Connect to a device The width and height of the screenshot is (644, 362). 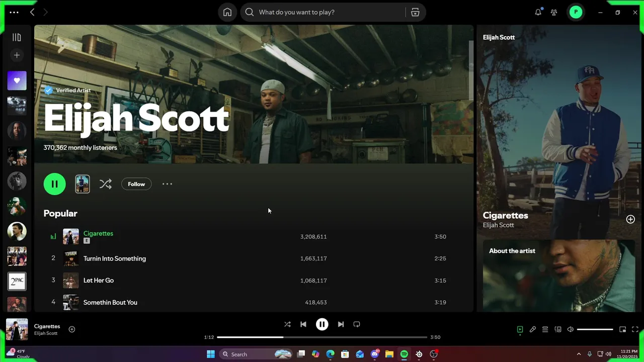coord(558,329)
